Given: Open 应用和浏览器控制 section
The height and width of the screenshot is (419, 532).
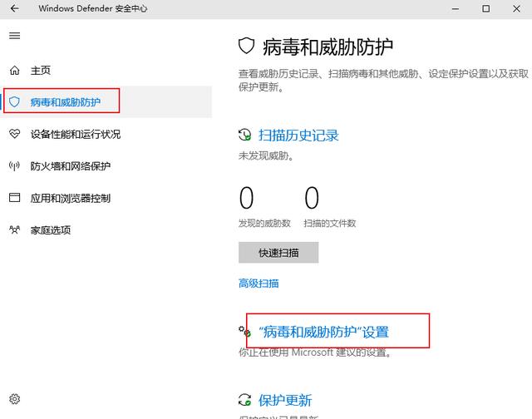Looking at the screenshot, I should click(x=71, y=198).
